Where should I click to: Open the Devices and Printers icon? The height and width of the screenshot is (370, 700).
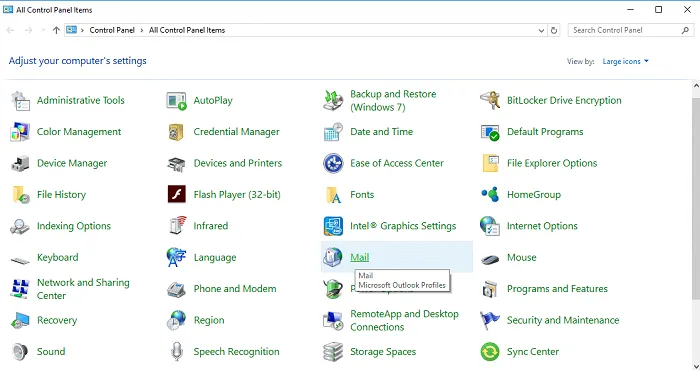176,163
